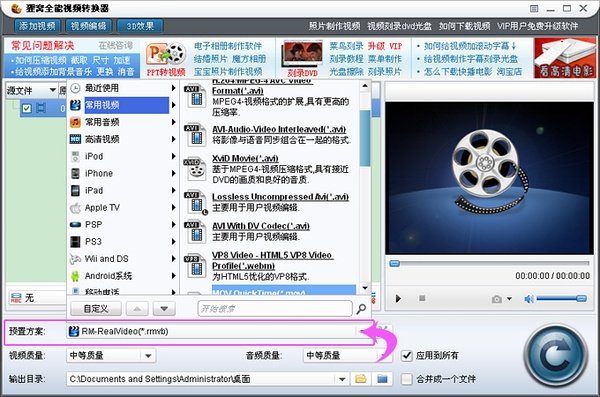Toggle the 合并成一个文件 checkbox
Image resolution: width=600 pixels, height=397 pixels.
click(407, 379)
